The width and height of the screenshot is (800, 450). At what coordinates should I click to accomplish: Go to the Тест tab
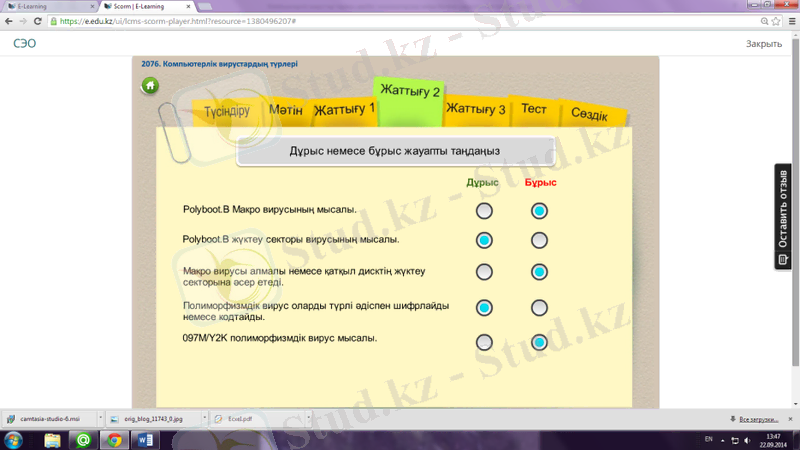(533, 109)
